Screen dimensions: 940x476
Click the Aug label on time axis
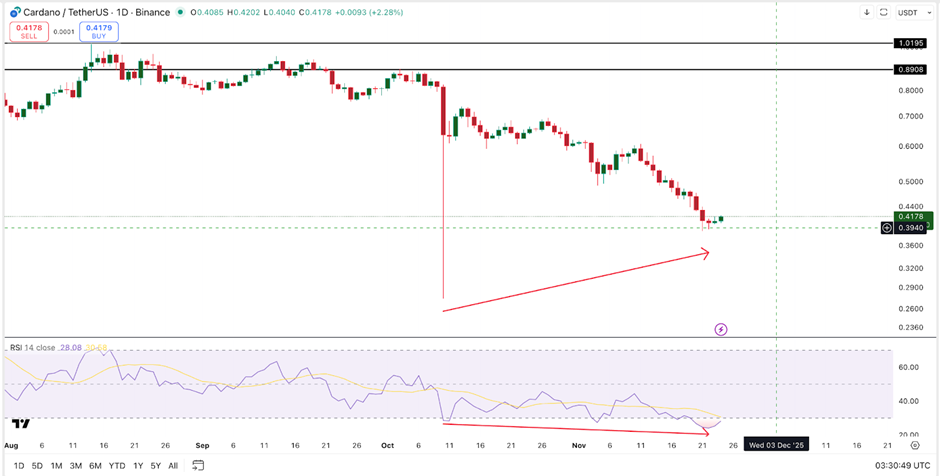coord(11,445)
